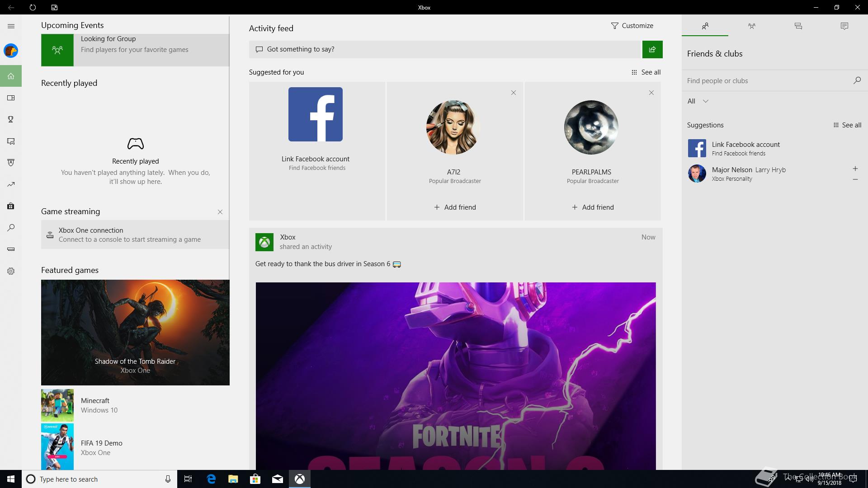The width and height of the screenshot is (868, 488).
Task: Switch to the Activity alerts tab icon
Action: point(844,26)
